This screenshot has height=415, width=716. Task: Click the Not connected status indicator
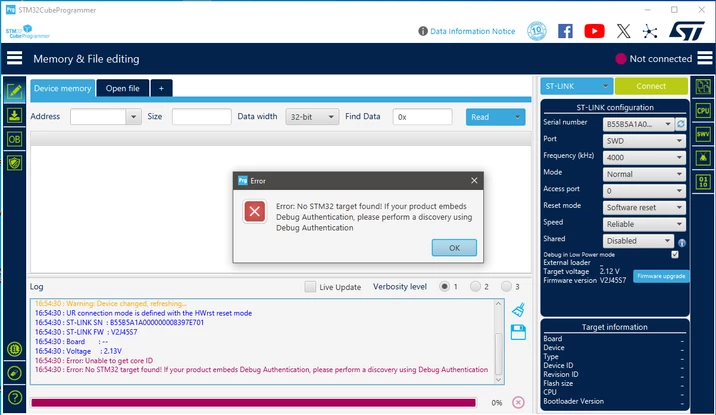coord(654,58)
